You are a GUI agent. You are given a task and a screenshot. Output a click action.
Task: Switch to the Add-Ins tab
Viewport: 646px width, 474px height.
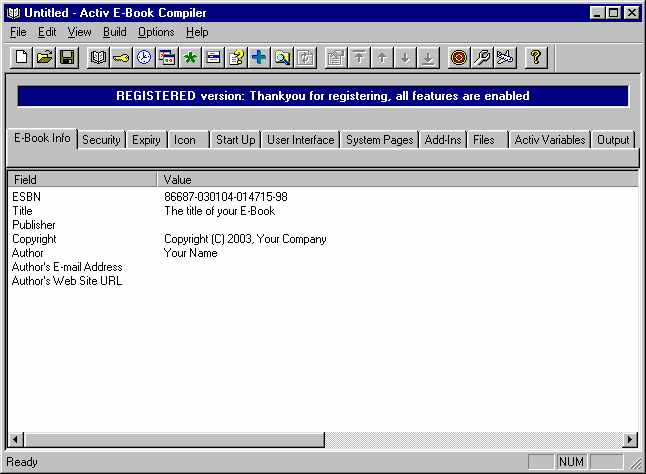(x=443, y=140)
